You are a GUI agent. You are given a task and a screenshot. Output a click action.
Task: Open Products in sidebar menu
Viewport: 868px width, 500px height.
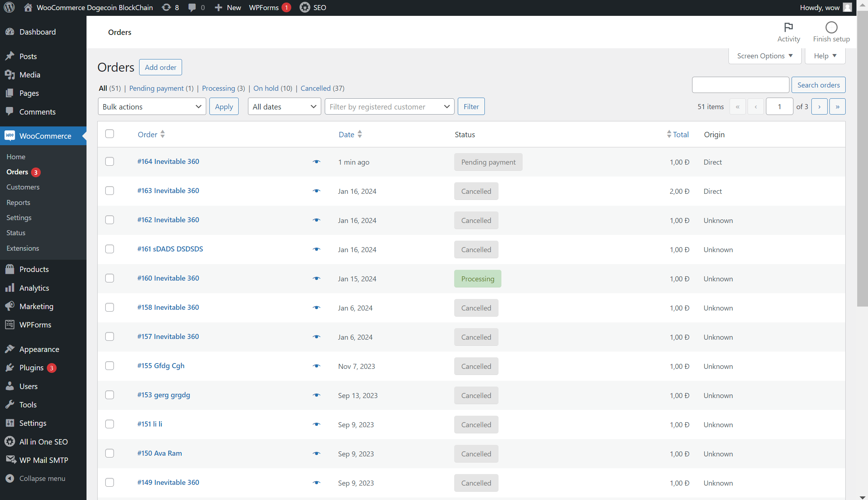pos(34,269)
